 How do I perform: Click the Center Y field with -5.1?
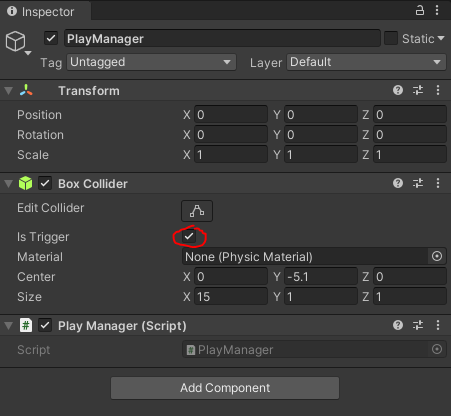321,277
